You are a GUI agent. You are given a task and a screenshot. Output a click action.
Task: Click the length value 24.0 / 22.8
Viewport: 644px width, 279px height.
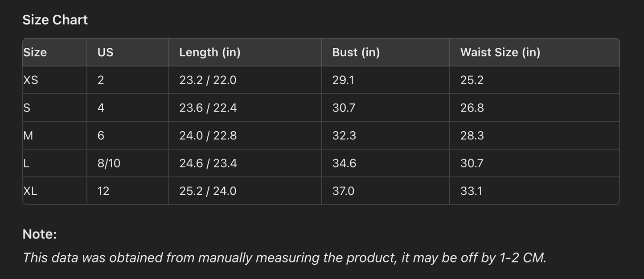[208, 135]
